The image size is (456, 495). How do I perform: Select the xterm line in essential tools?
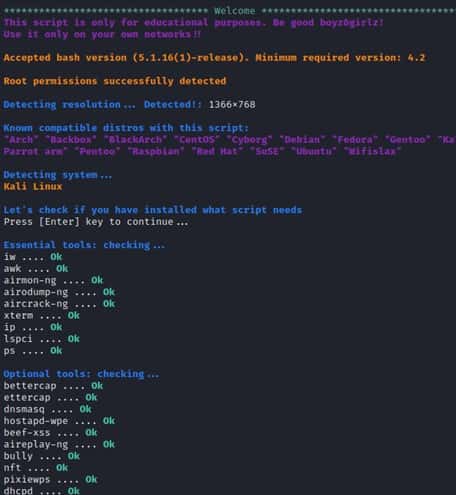(42, 315)
